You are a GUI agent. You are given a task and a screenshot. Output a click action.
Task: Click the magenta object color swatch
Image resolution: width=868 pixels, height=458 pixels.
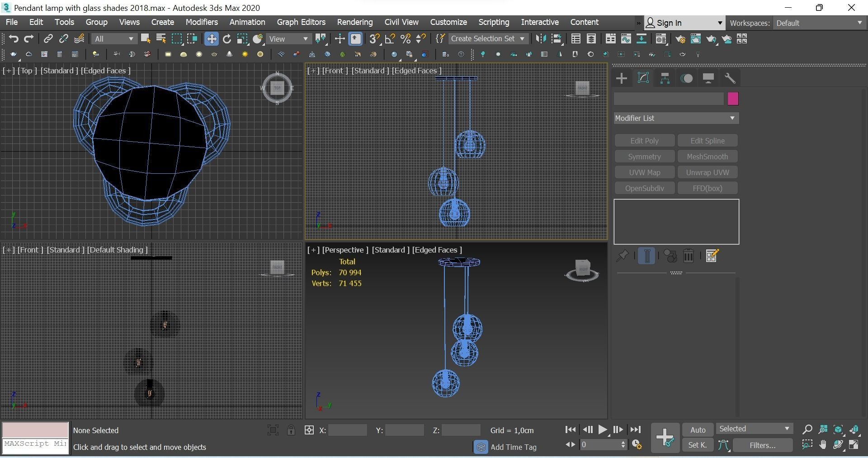coord(733,99)
